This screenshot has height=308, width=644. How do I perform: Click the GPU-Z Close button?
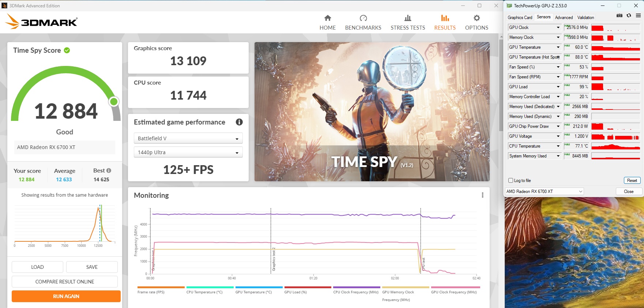click(629, 192)
